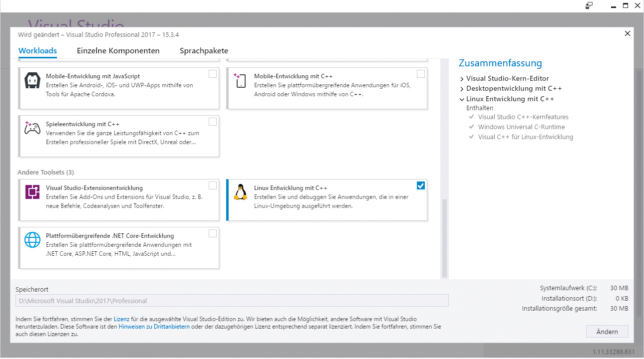The width and height of the screenshot is (644, 359).
Task: Click the purple Visual Studio-Extensionentwicklung icon
Action: point(32,192)
